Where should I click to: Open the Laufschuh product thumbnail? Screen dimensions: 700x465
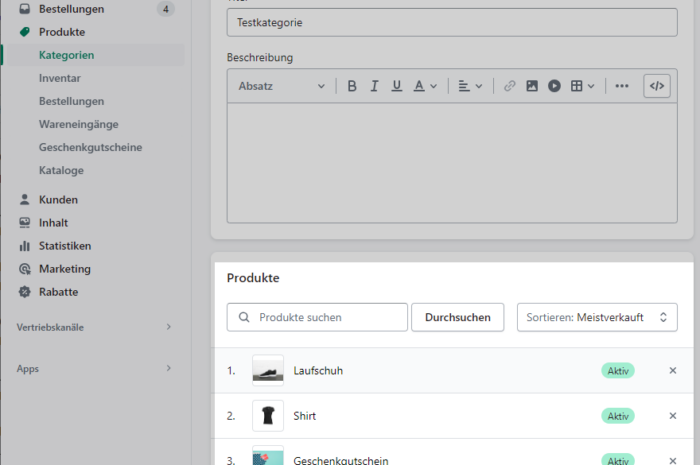pos(268,370)
